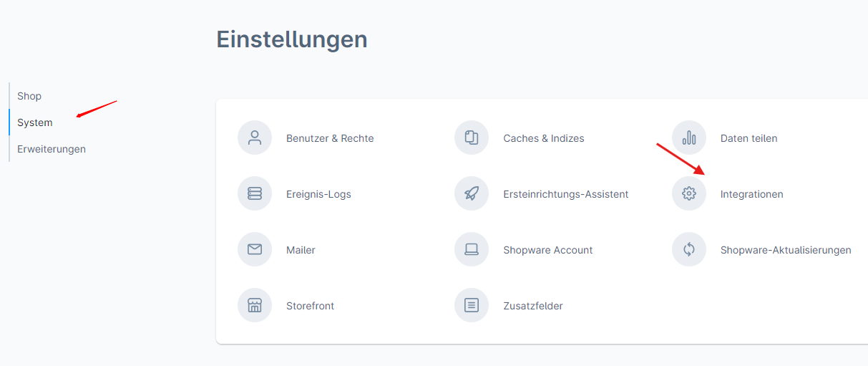The height and width of the screenshot is (366, 868).
Task: Open the Storefront shop icon
Action: click(x=255, y=306)
